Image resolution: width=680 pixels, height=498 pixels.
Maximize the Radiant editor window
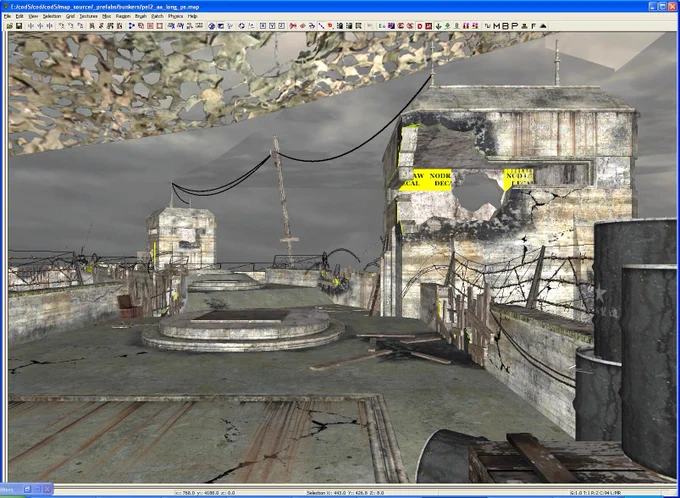click(x=662, y=6)
